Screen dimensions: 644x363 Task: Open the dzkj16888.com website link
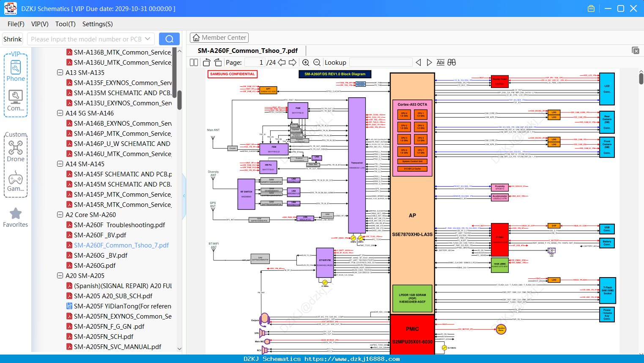click(352, 359)
